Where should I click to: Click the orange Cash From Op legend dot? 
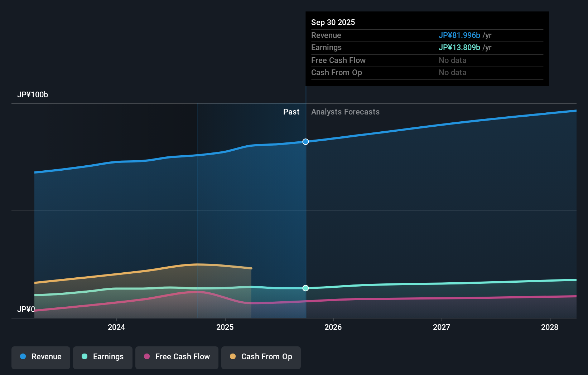(233, 357)
